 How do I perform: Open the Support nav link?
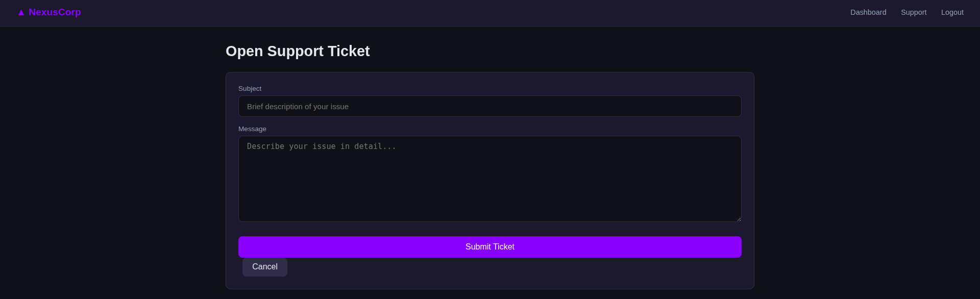click(x=914, y=12)
